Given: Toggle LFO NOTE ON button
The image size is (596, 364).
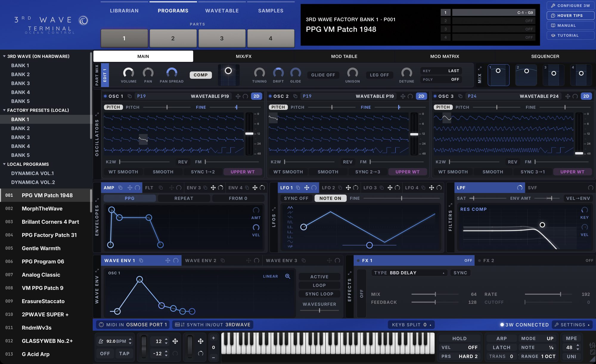Looking at the screenshot, I should tap(330, 198).
